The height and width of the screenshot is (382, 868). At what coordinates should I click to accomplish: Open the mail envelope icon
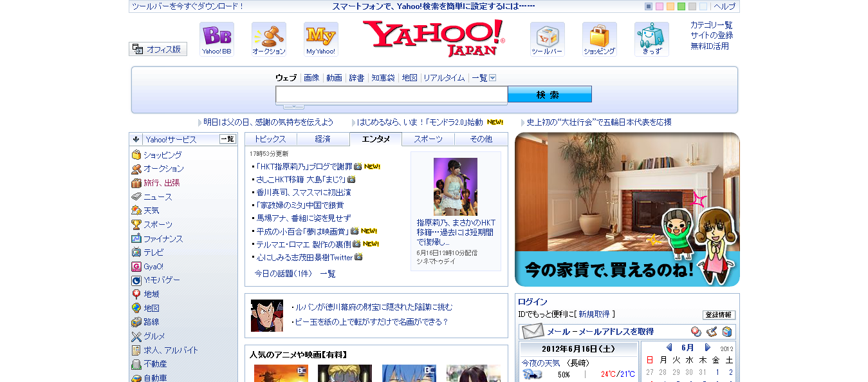tap(533, 332)
